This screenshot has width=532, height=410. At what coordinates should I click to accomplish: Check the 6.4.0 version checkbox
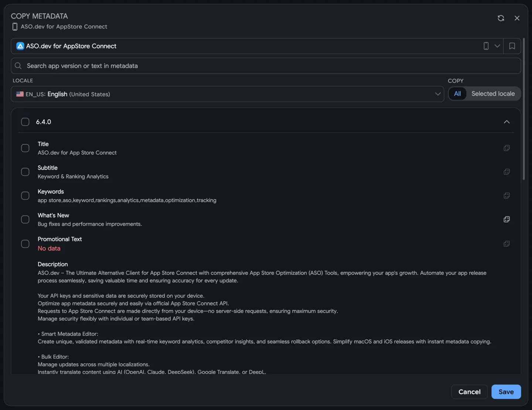25,122
